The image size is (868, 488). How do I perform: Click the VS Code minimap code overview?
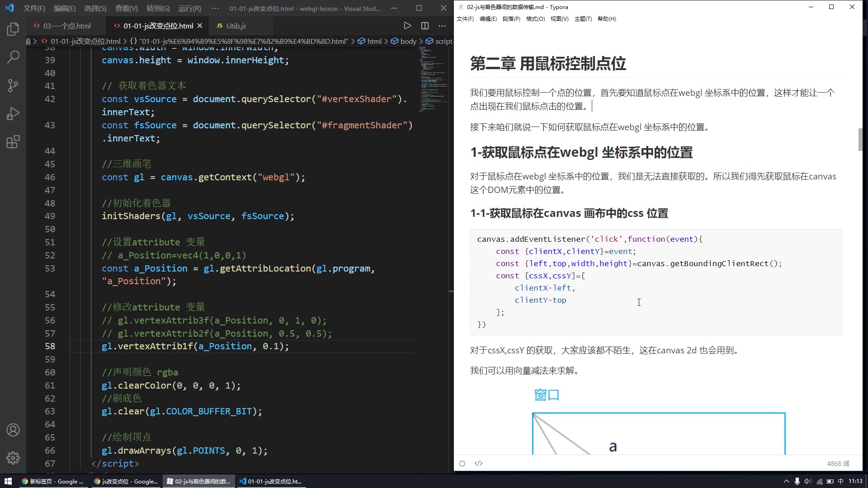pos(434,79)
